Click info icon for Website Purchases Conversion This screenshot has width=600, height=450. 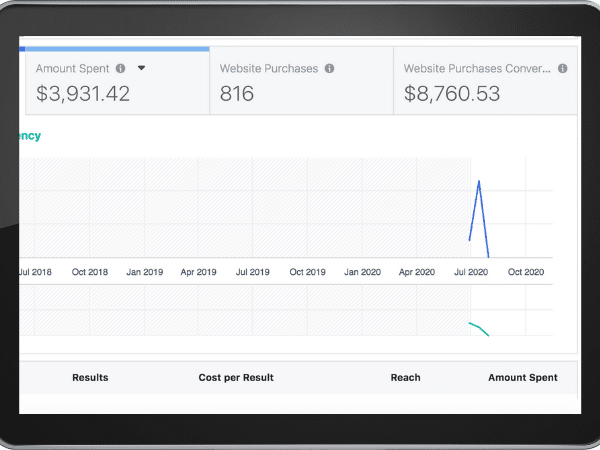[563, 69]
